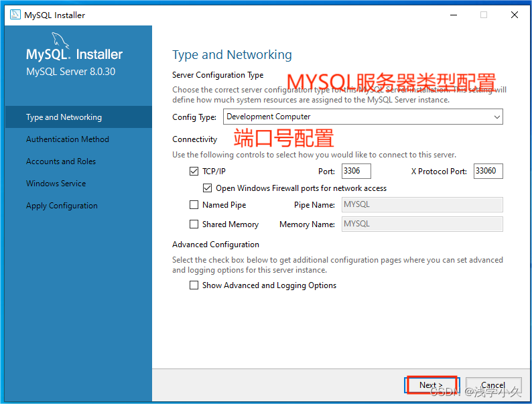Click the X Protocol Port field
Image resolution: width=532 pixels, height=404 pixels.
[488, 171]
